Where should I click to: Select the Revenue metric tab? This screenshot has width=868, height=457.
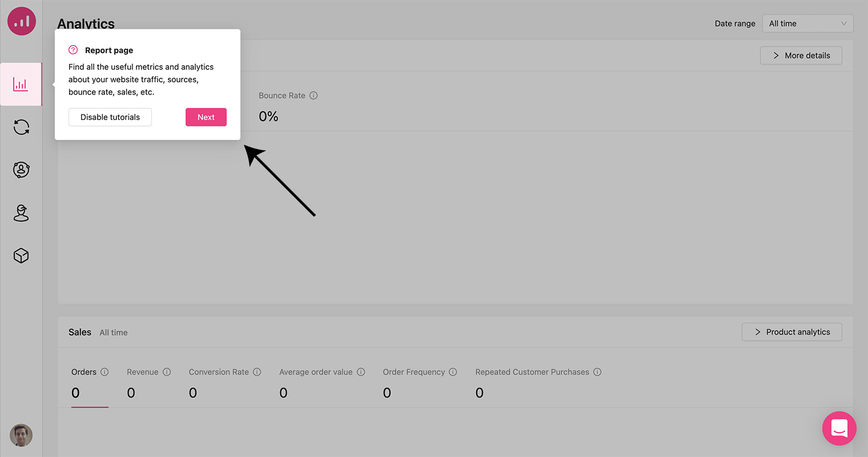(148, 383)
